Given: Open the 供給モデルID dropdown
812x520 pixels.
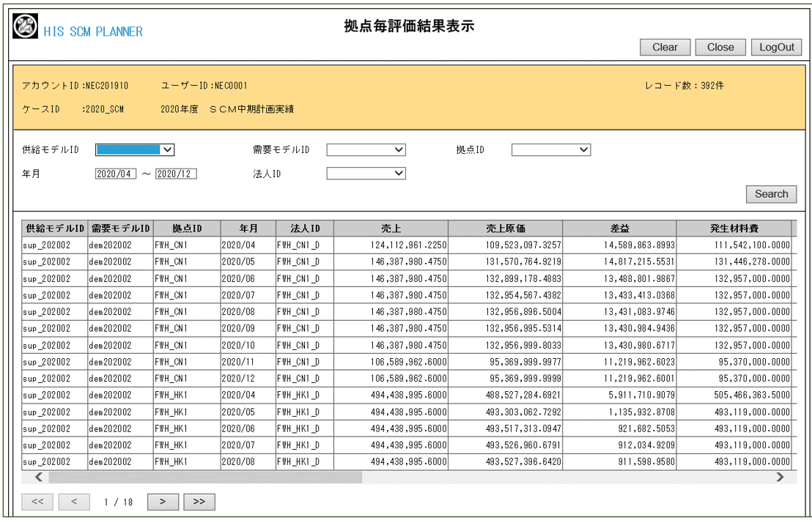Looking at the screenshot, I should coord(135,150).
